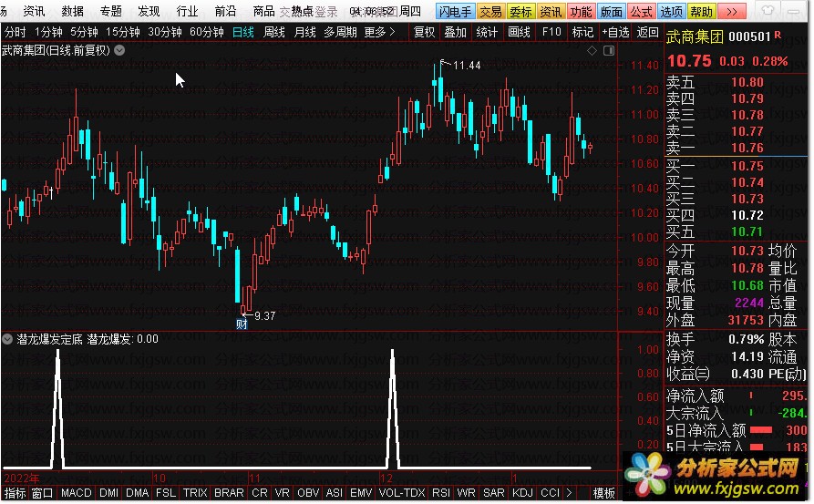814x504 pixels.
Task: Switch to 分时 intraday view
Action: (15, 32)
